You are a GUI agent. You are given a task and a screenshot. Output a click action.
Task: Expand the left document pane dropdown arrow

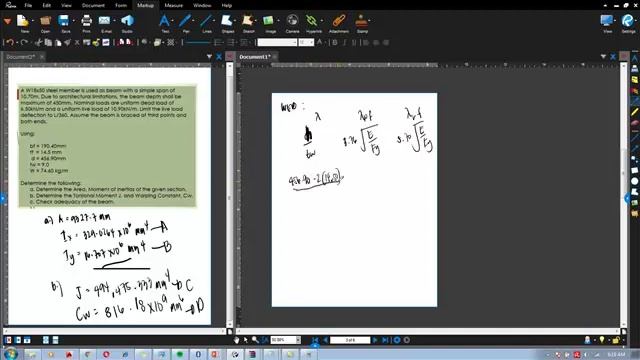point(209,57)
